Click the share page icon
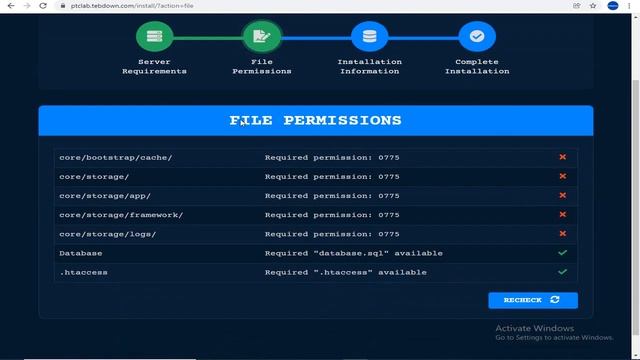Image resolution: width=640 pixels, height=360 pixels. coord(576,6)
